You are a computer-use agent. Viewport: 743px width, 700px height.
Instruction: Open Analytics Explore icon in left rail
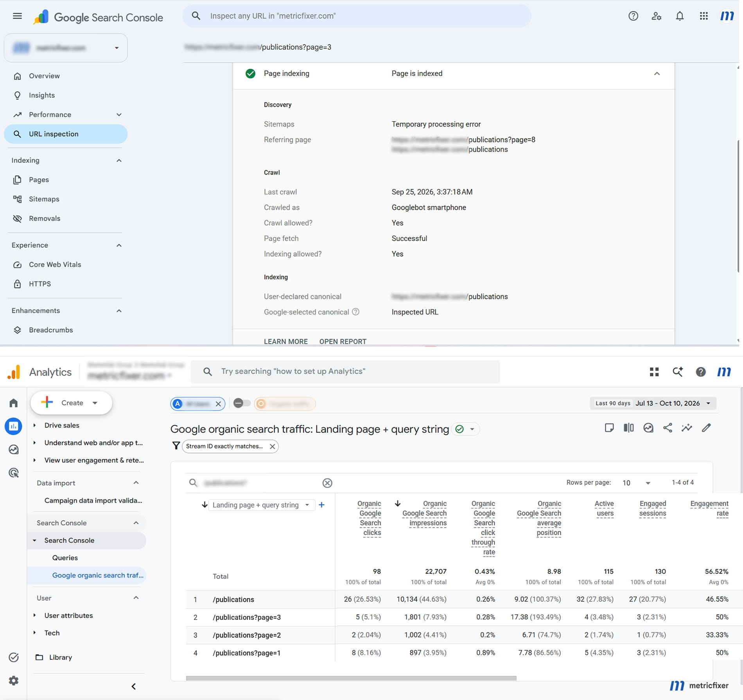[x=14, y=449]
